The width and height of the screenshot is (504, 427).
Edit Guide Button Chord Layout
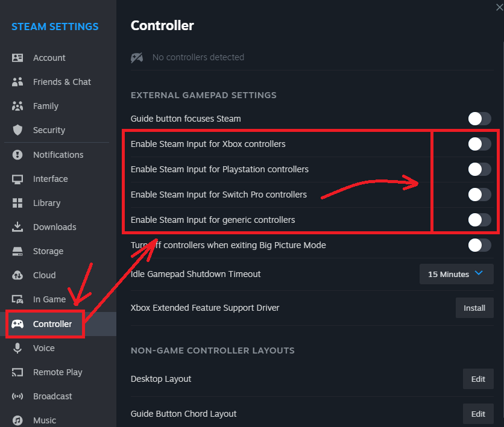[477, 414]
